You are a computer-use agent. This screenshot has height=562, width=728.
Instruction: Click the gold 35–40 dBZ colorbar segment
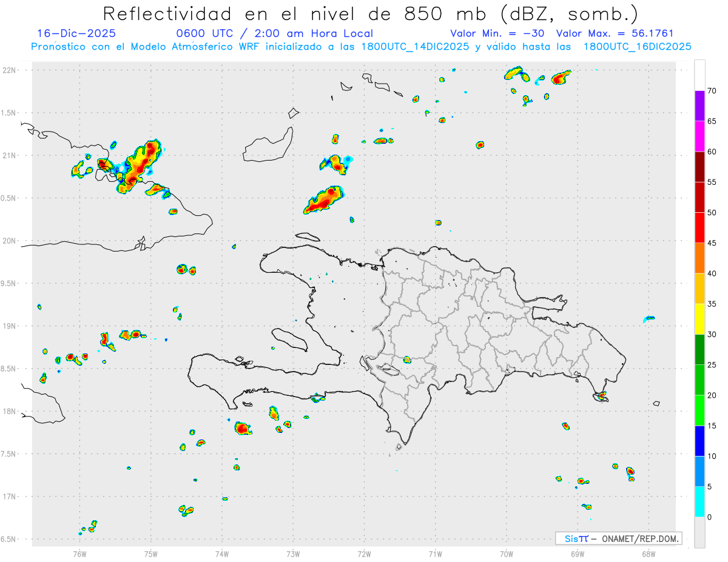[x=699, y=289]
